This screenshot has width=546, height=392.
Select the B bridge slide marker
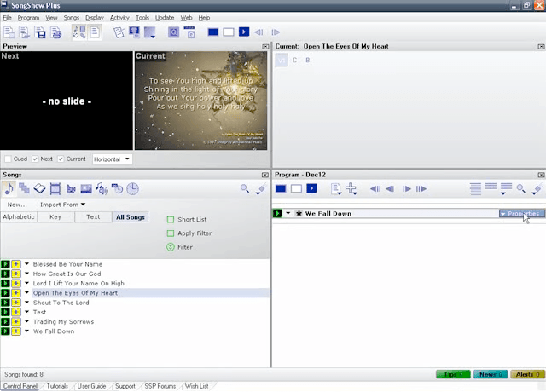(x=307, y=61)
